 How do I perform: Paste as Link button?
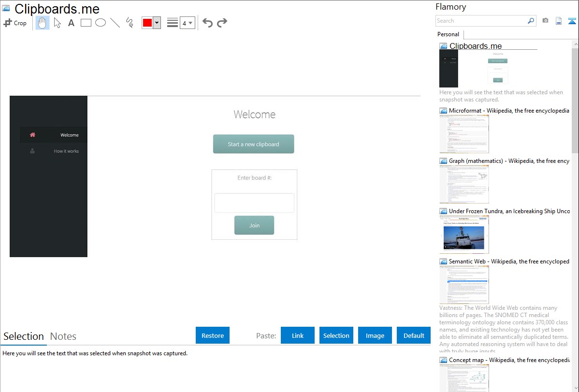(x=298, y=335)
